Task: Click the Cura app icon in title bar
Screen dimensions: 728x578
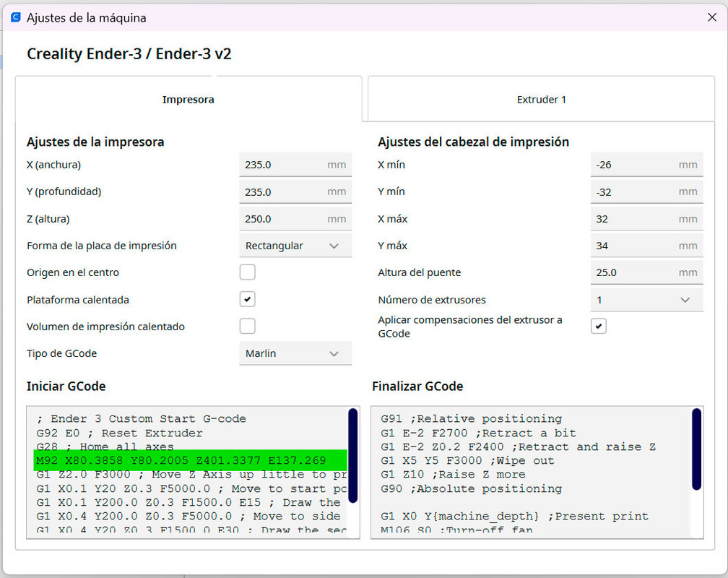Action: (16, 17)
